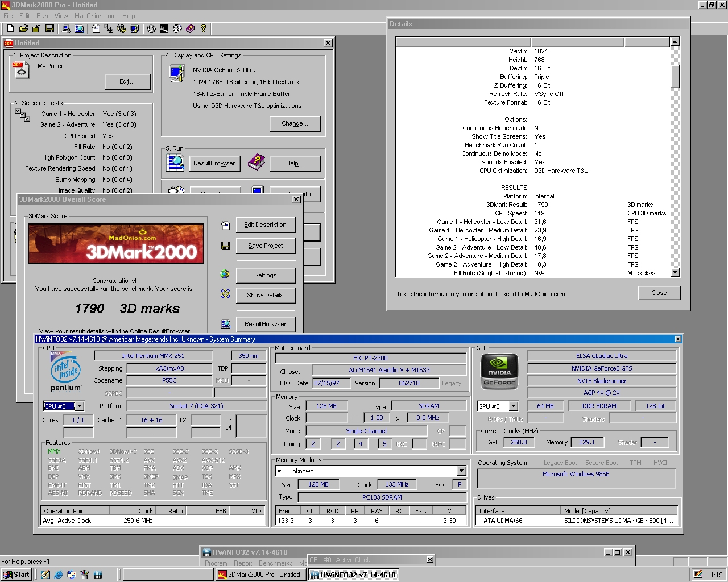Click Edit... button in Project Description

coord(127,82)
